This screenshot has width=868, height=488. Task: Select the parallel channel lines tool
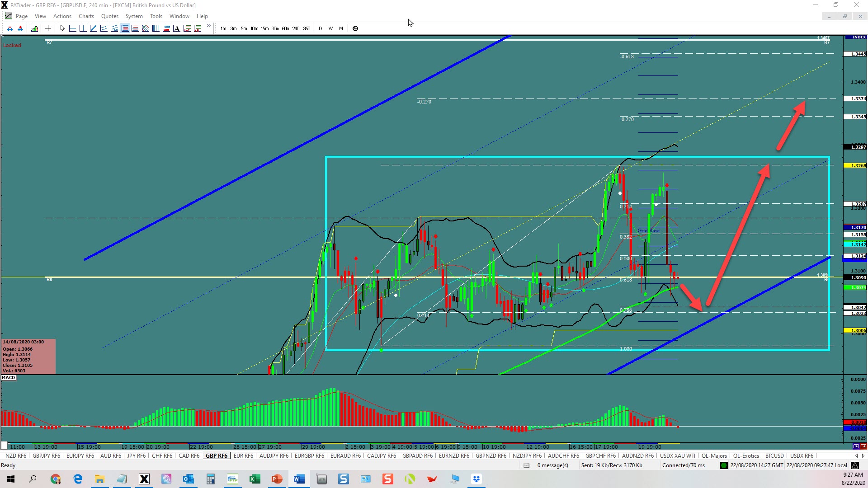[x=104, y=28]
